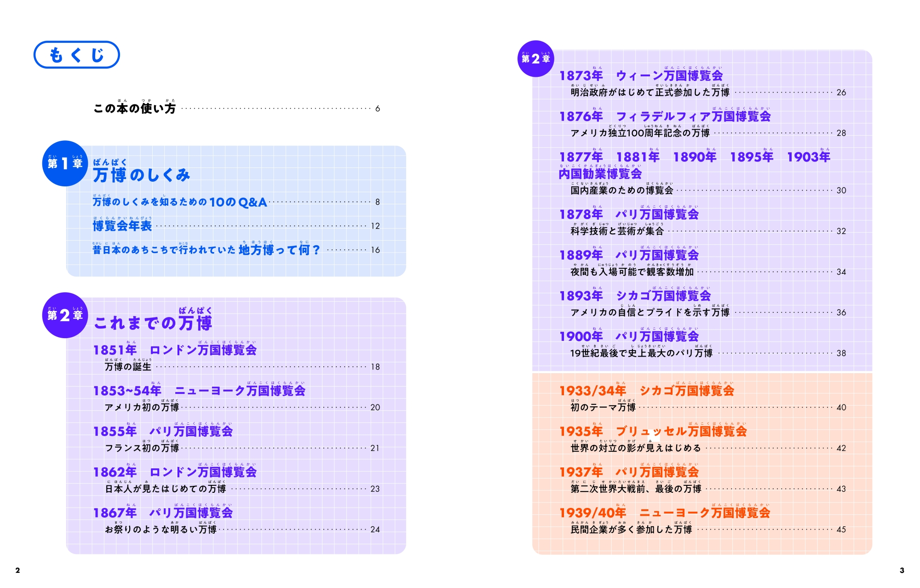
Task: Click 科学技術と芸術が集合 subtitle
Action: pyautogui.click(x=617, y=231)
